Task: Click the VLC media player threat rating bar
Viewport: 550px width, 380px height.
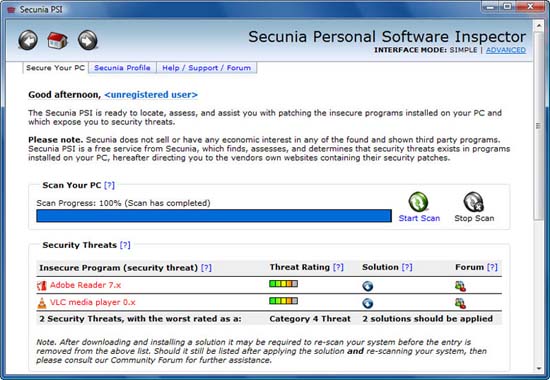Action: pyautogui.click(x=283, y=301)
